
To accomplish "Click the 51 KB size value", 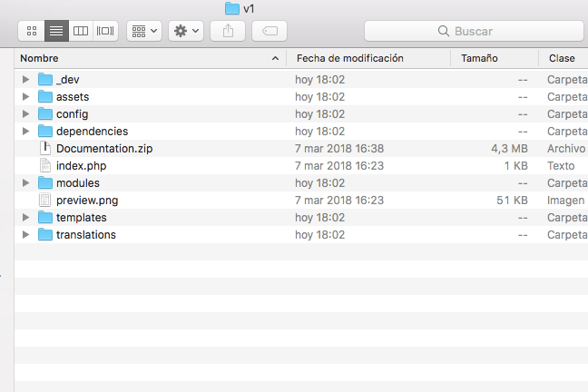I will [513, 201].
